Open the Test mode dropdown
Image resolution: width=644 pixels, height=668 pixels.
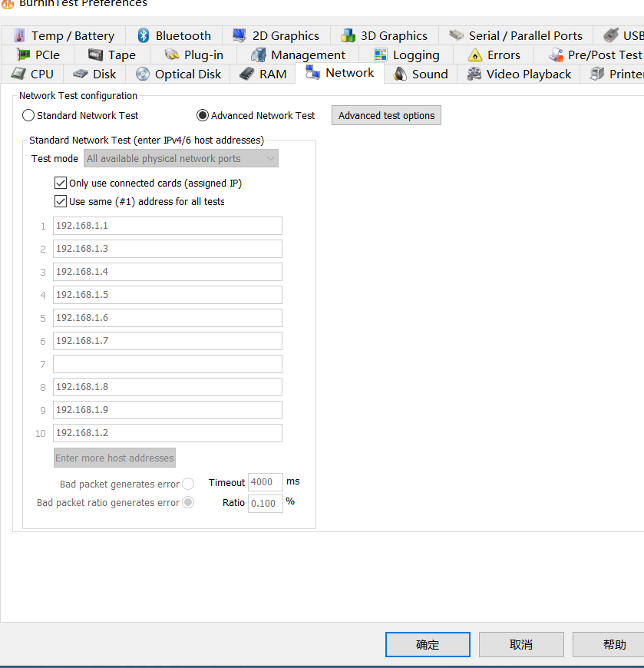point(181,158)
